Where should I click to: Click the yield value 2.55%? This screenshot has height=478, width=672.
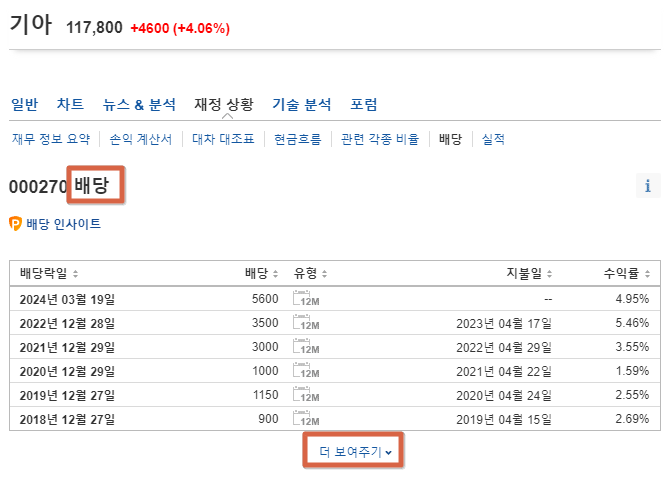[x=632, y=395]
